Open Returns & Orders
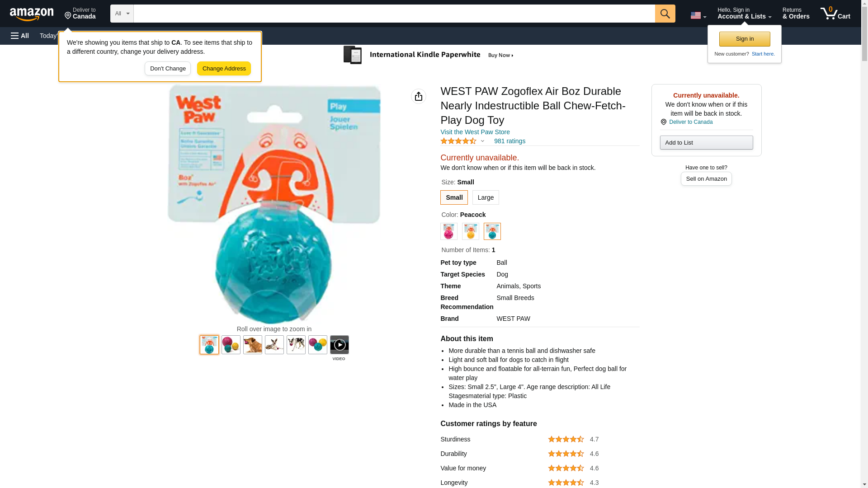 (x=796, y=13)
